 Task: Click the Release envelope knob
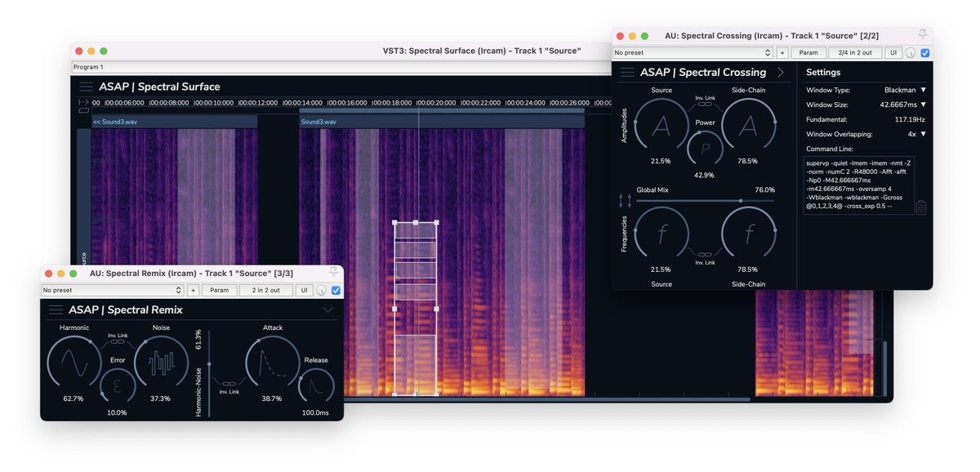315,385
